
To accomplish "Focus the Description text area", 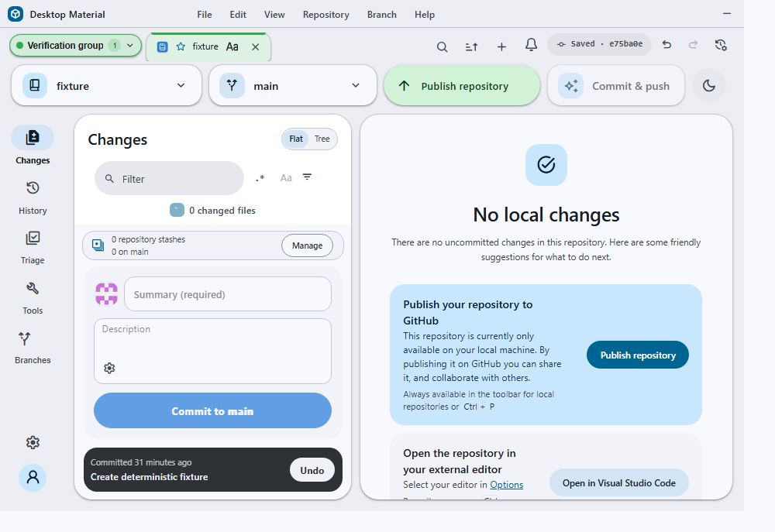I will (x=212, y=351).
